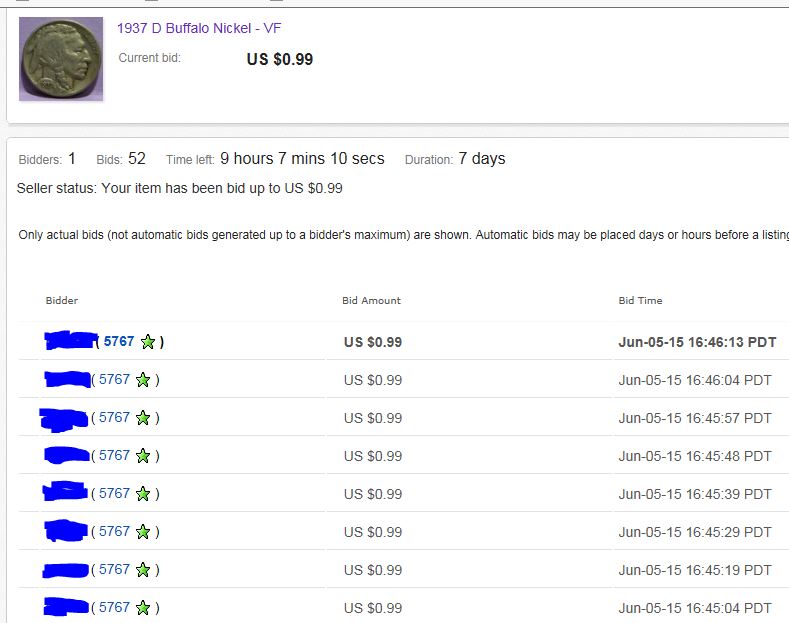Screen dimensions: 789x623
Task: Open feedback score 5767 for the 16:45:48 bid
Action: pyautogui.click(x=114, y=455)
